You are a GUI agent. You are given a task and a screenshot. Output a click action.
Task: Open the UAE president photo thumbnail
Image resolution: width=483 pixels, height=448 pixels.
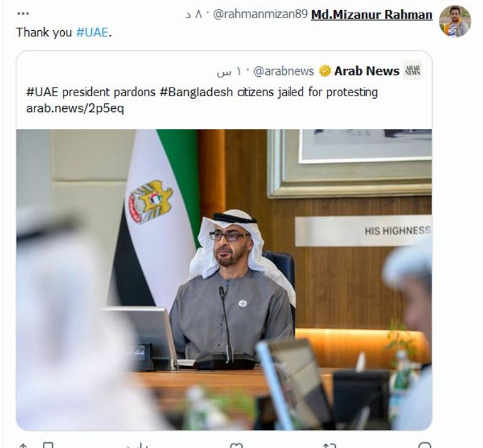[224, 279]
